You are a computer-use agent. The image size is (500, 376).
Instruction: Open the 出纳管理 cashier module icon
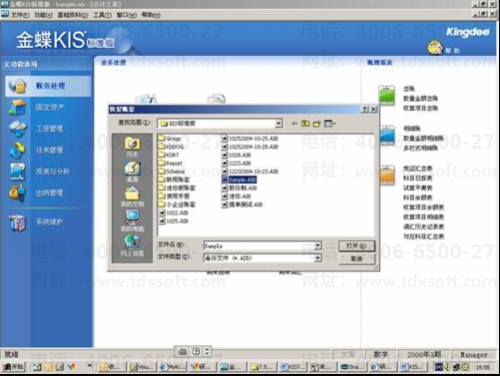pyautogui.click(x=17, y=193)
